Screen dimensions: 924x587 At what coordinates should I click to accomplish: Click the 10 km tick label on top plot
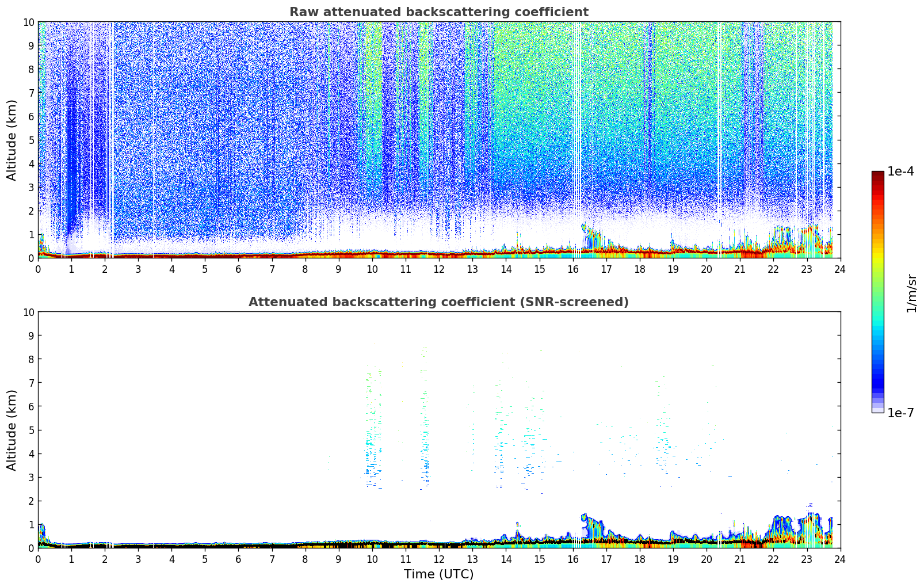28,22
